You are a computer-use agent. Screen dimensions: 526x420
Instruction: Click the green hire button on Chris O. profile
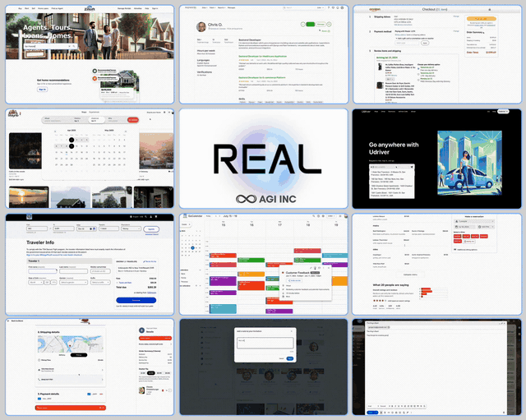(311, 24)
